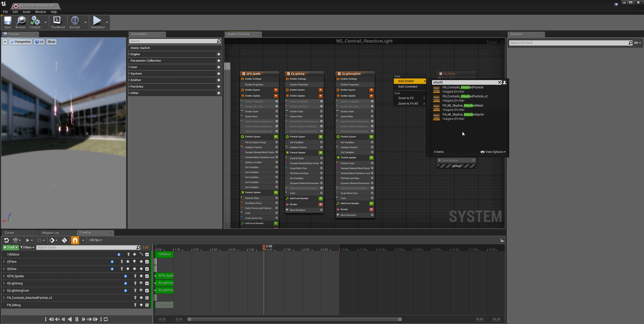
Task: Click the timeline horizontal scrollbar
Action: coord(295,319)
